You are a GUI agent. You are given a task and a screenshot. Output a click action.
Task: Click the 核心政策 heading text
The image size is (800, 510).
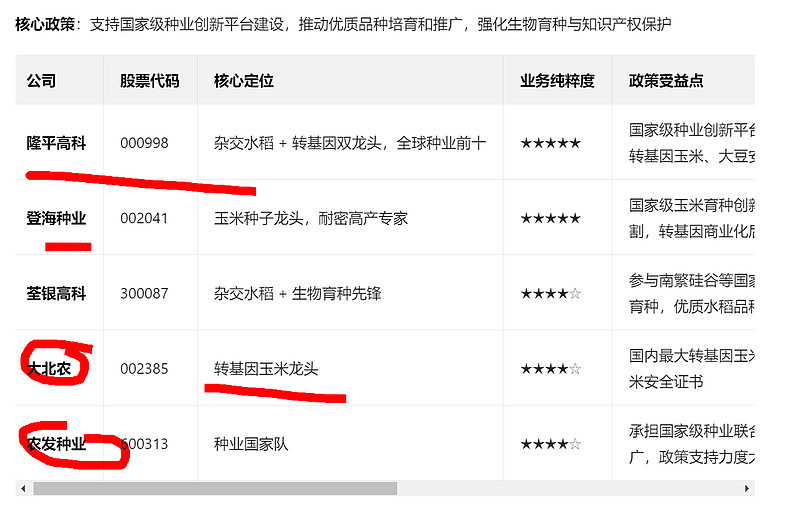45,24
